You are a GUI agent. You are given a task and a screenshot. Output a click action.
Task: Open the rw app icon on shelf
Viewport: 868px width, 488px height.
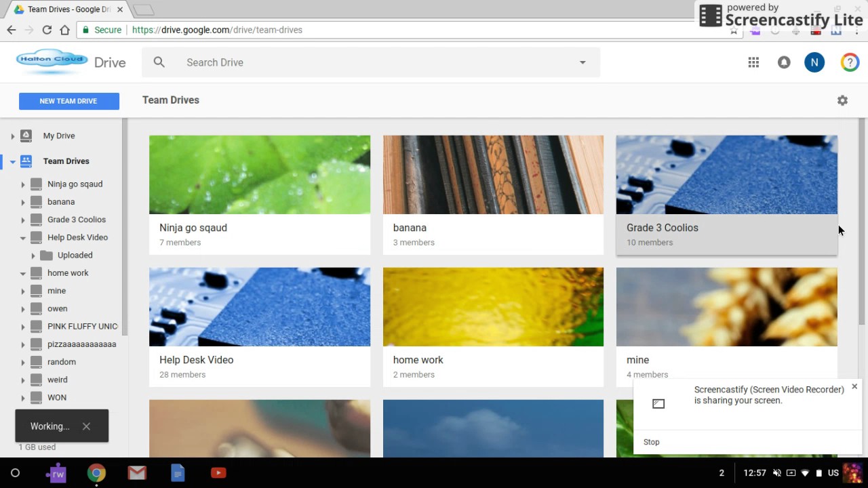pyautogui.click(x=56, y=473)
